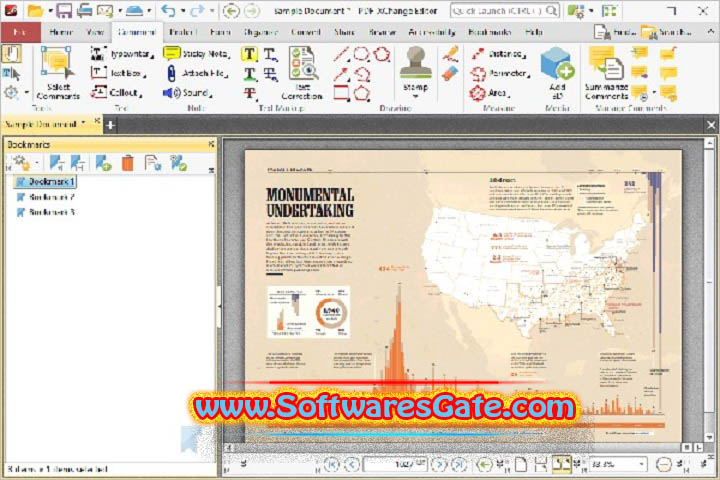720x480 pixels.
Task: Delete bookmark with the orange trash icon
Action: tap(128, 163)
